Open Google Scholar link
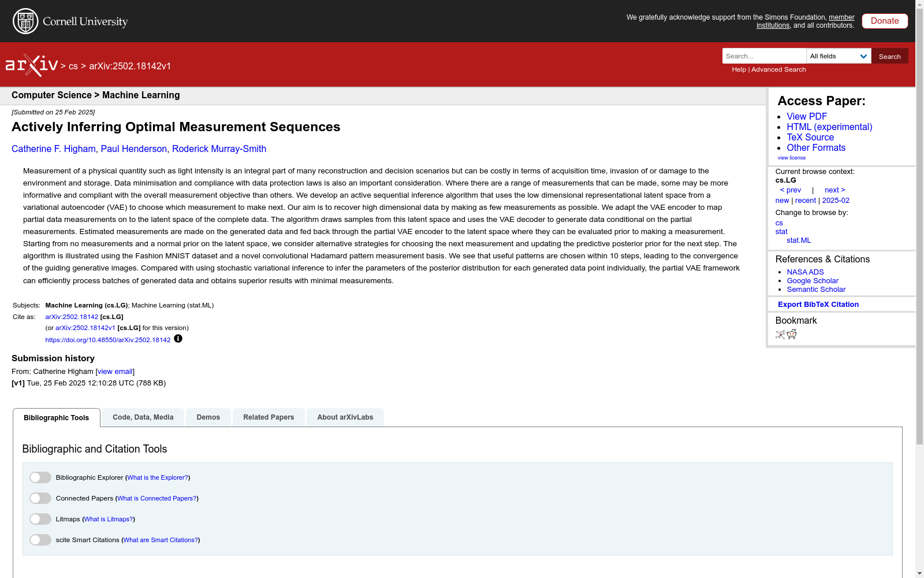The width and height of the screenshot is (924, 578). pyautogui.click(x=813, y=281)
